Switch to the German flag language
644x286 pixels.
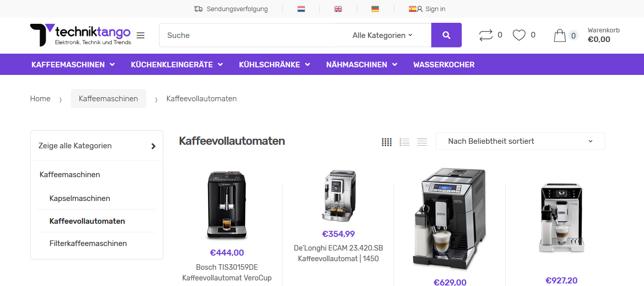pyautogui.click(x=375, y=9)
